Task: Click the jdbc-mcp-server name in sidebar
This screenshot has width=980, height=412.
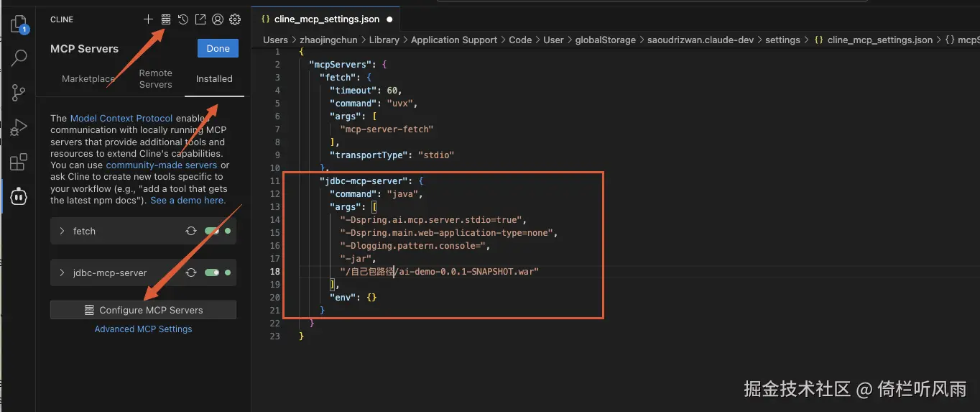Action: tap(110, 273)
